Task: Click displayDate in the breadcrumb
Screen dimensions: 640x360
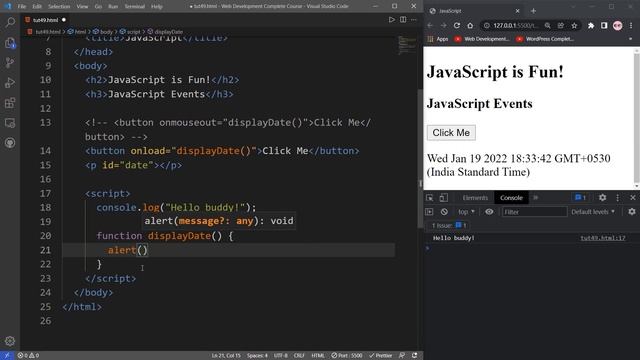Action: tap(165, 31)
